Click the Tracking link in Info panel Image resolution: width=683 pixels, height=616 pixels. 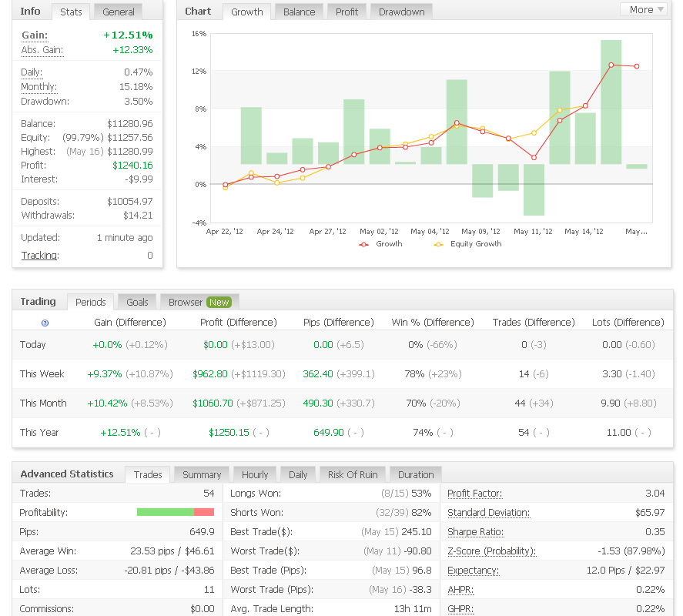(x=39, y=256)
